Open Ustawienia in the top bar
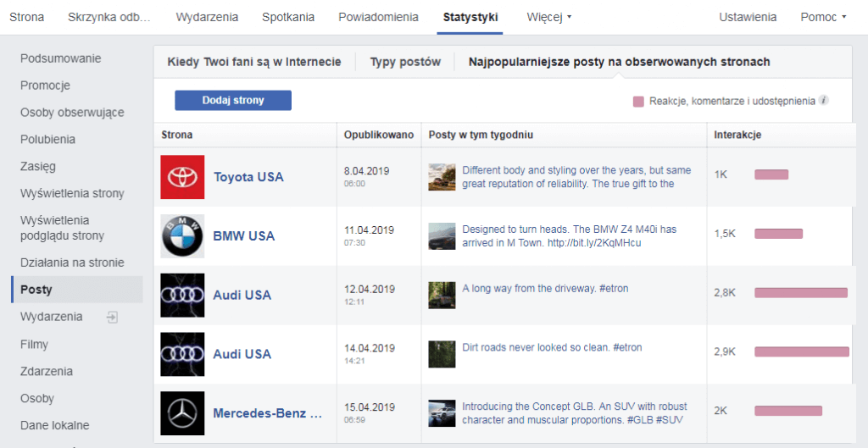The height and width of the screenshot is (448, 868). [748, 17]
